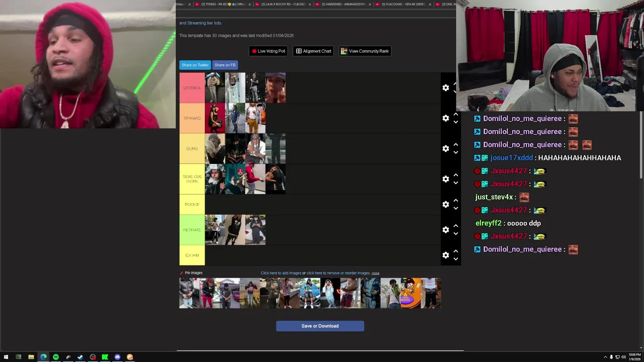644x362 pixels.
Task: Open the Windows Start menu
Action: 6,357
